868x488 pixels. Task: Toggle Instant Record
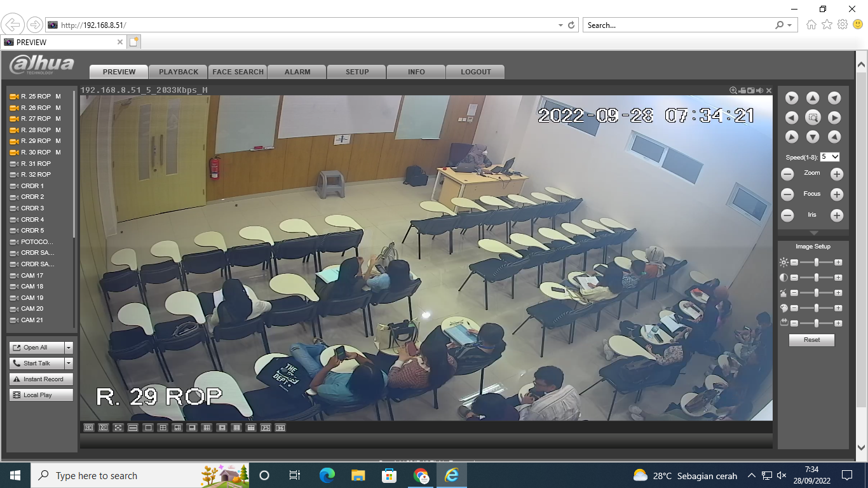[41, 379]
